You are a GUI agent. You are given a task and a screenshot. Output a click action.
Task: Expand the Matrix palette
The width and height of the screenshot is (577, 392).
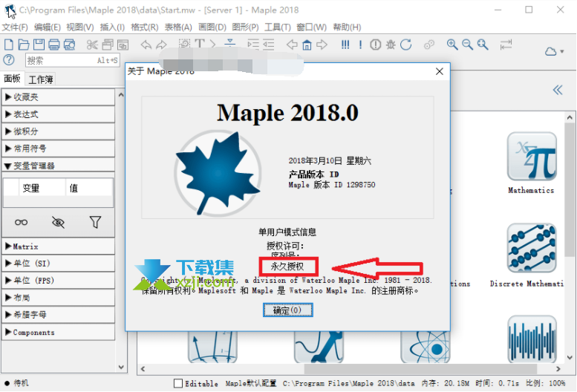(58, 246)
